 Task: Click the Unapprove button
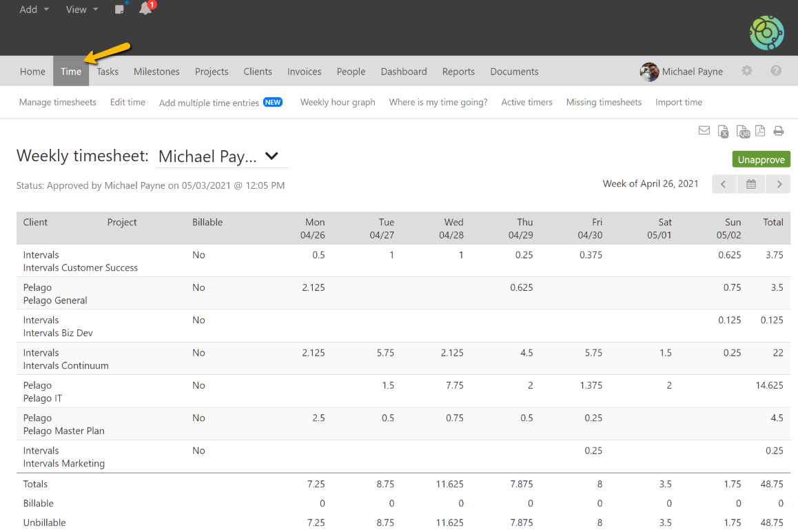(x=761, y=160)
